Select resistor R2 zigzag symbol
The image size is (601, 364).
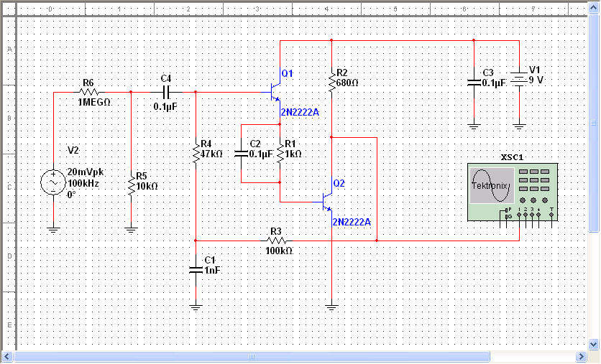[x=331, y=83]
